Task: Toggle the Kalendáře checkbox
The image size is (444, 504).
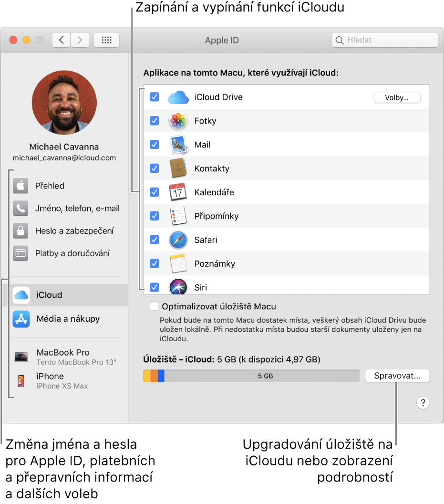Action: (155, 192)
